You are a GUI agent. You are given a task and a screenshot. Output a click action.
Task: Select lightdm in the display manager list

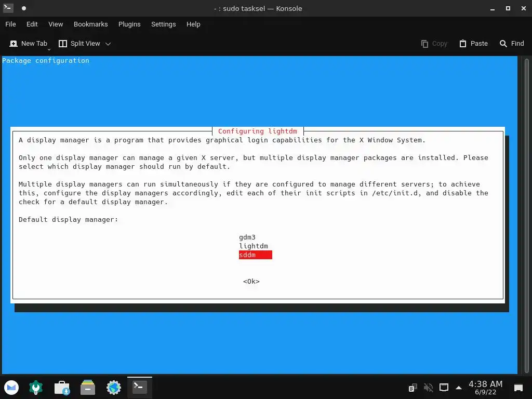tap(254, 246)
